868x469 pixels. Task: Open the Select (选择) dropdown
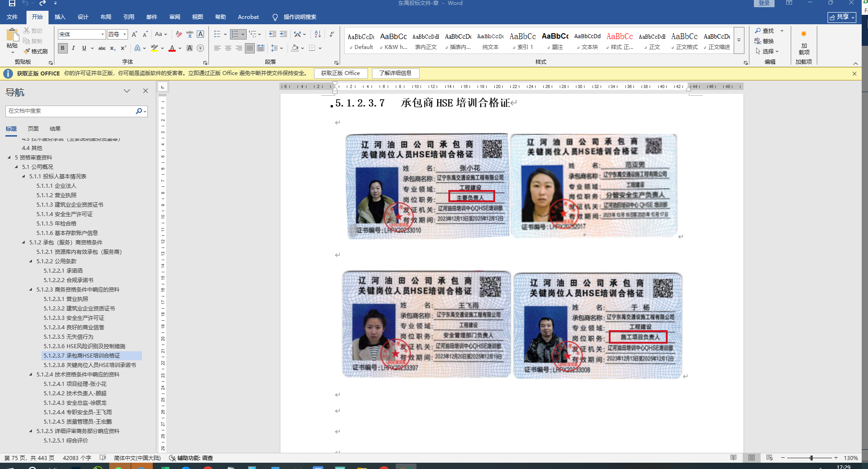click(767, 51)
